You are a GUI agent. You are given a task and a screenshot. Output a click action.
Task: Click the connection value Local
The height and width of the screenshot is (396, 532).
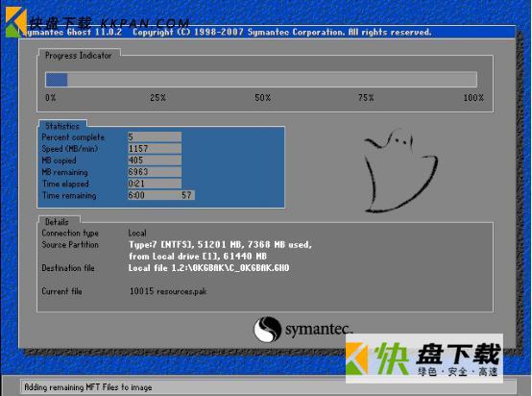pyautogui.click(x=137, y=233)
